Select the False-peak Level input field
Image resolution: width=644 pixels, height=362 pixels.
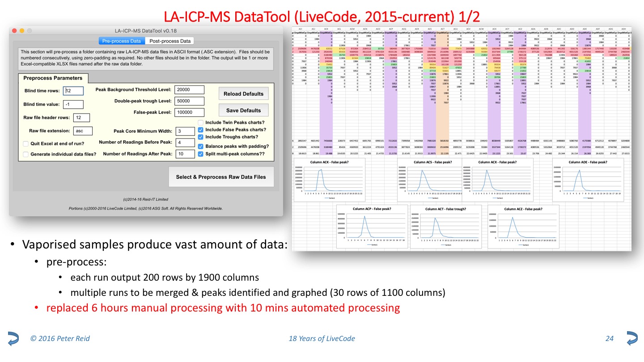tap(189, 112)
